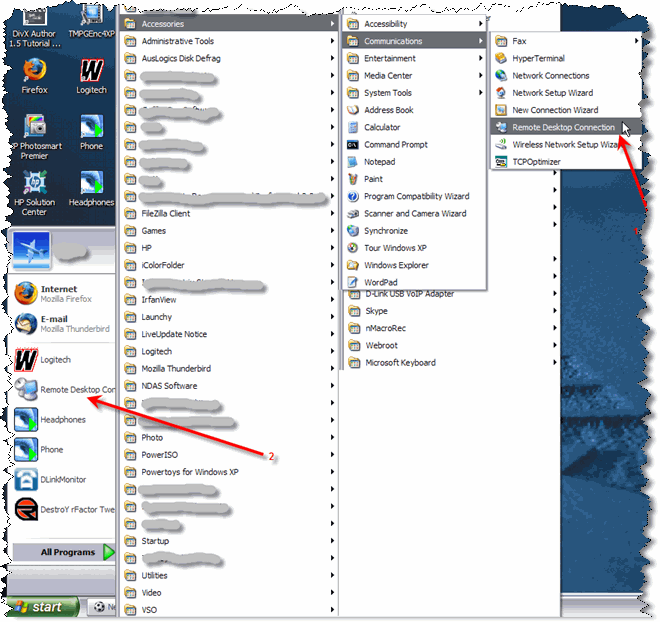This screenshot has width=660, height=622.
Task: Launch Skype from programs list
Action: (376, 311)
